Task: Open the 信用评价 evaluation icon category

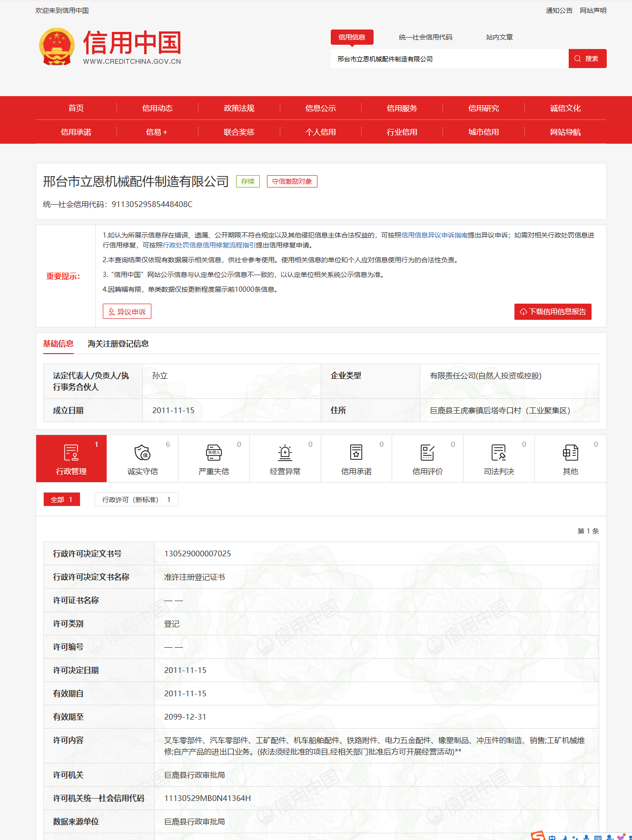Action: (427, 458)
